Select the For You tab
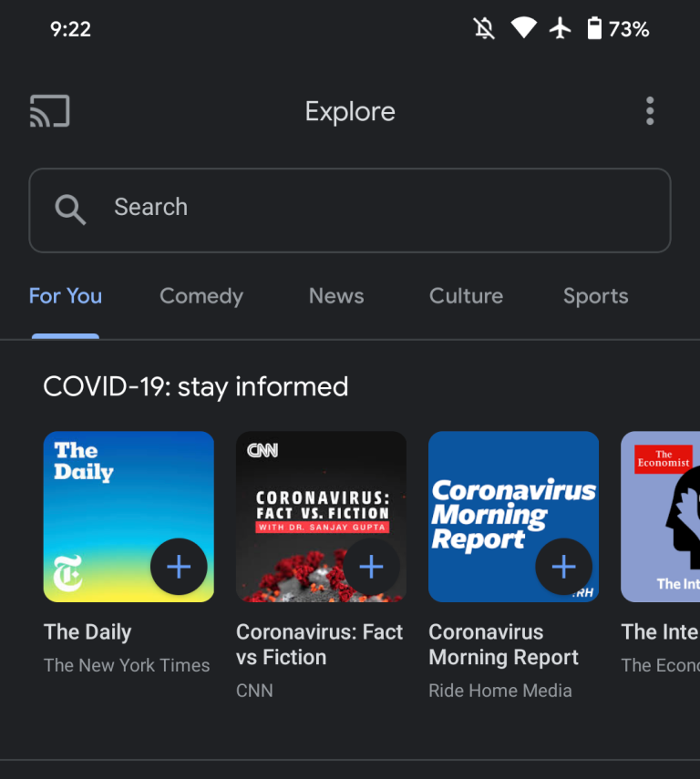 tap(66, 296)
